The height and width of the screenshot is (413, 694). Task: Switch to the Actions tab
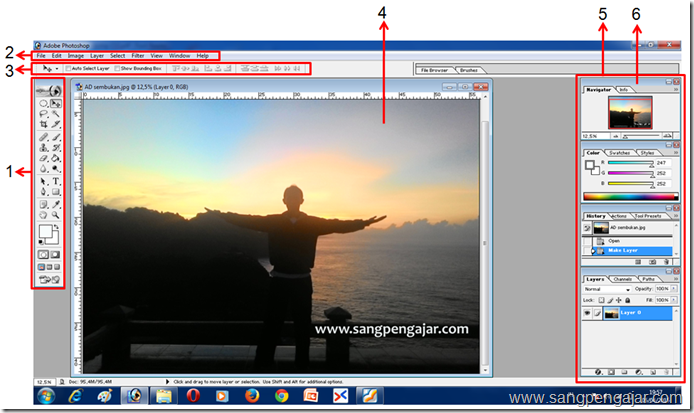tap(619, 216)
